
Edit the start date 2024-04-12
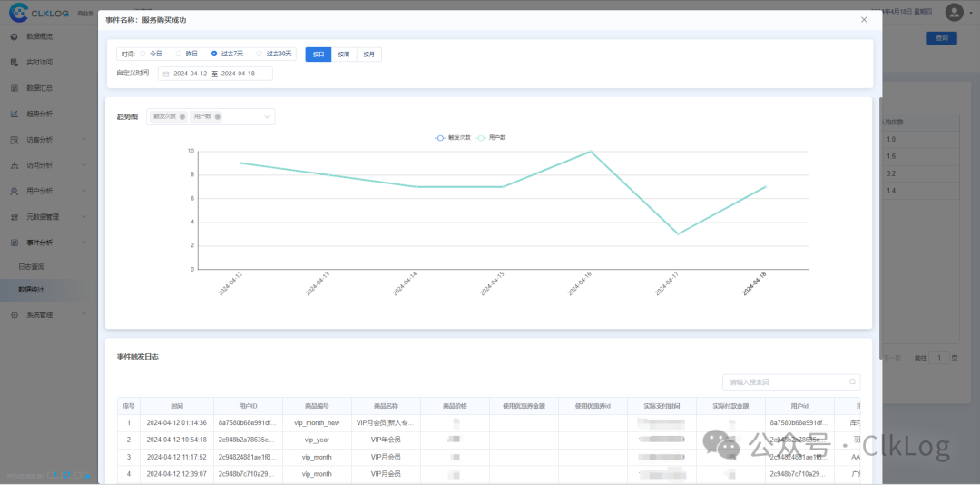click(190, 74)
